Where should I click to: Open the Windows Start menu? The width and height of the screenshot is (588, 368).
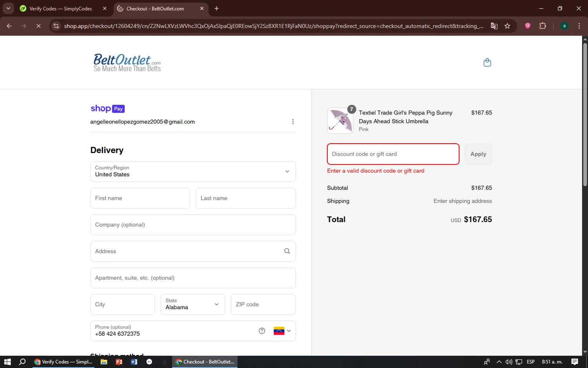[x=7, y=362]
